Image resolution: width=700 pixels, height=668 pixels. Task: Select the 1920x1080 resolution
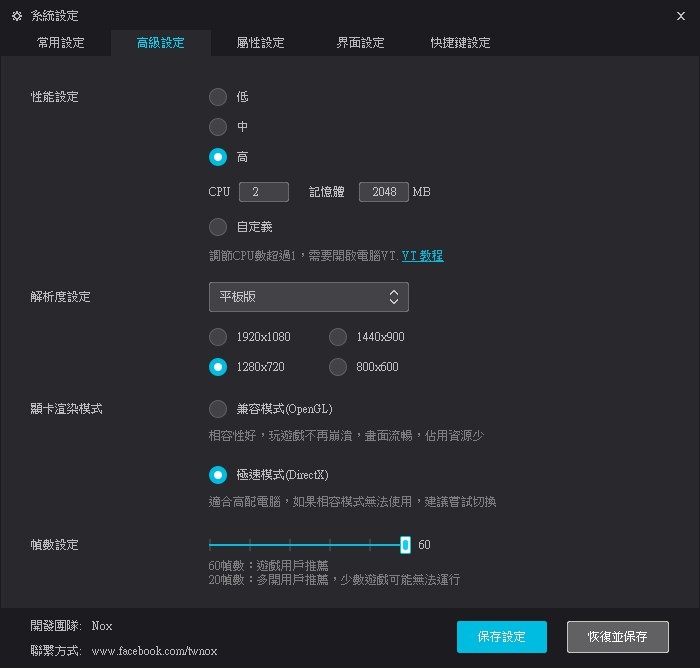pyautogui.click(x=218, y=337)
